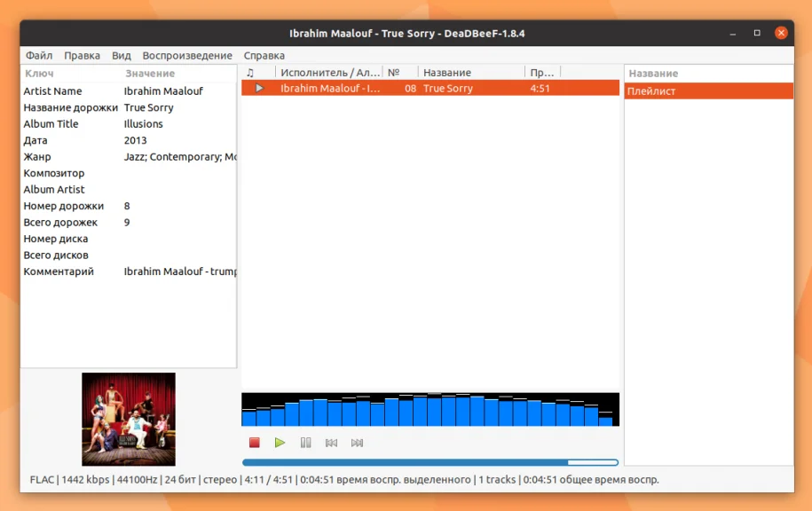
Task: Select the Плейлист entry in the playlist panel
Action: click(x=709, y=91)
